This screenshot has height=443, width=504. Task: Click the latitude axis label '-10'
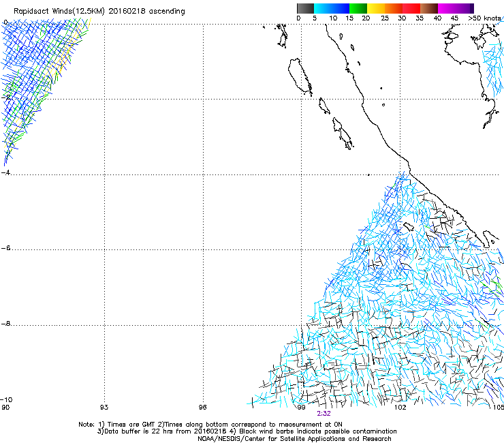click(x=6, y=399)
